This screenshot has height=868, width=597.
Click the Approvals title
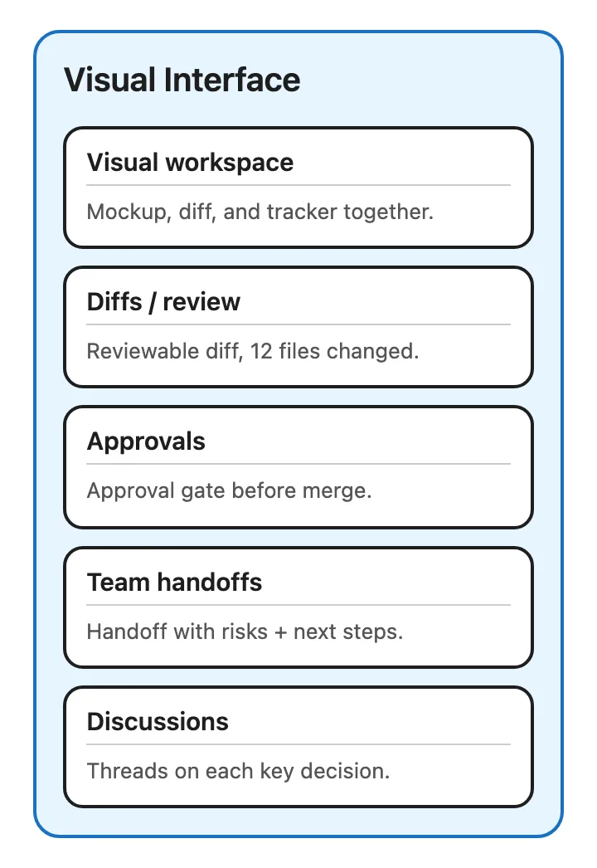click(146, 441)
